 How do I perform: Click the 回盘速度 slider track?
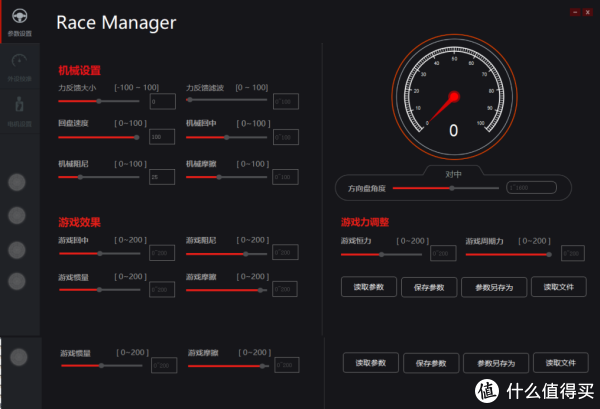tap(99, 137)
